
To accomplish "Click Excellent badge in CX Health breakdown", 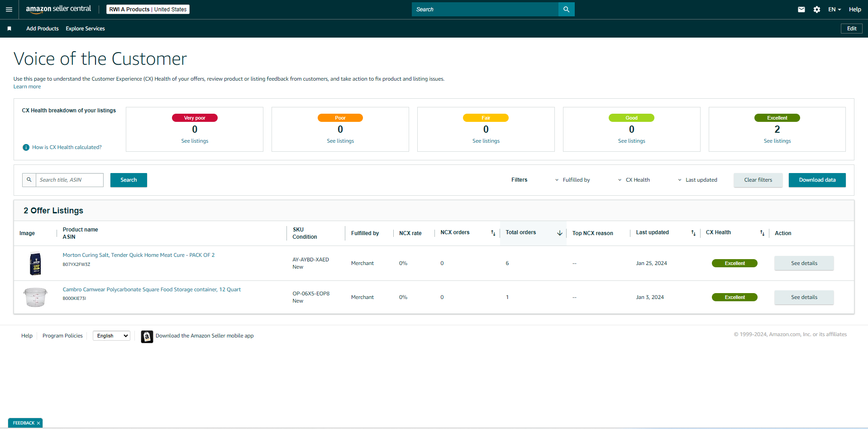I will (x=777, y=118).
